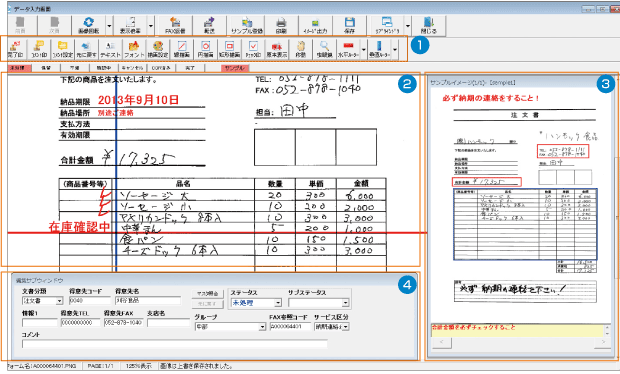The height and width of the screenshot is (374, 620).
Task: Go to the next page (次頁)
Action: pos(55,26)
